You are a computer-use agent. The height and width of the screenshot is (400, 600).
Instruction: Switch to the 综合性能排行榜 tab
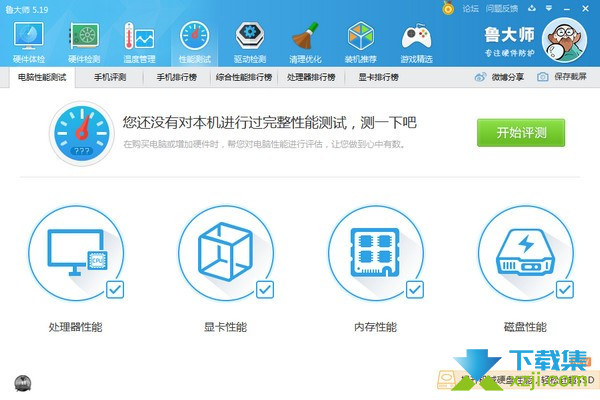point(244,77)
